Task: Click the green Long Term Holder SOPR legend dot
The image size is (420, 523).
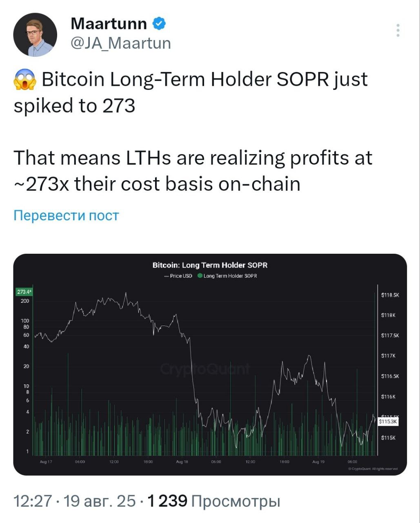Action: 200,276
